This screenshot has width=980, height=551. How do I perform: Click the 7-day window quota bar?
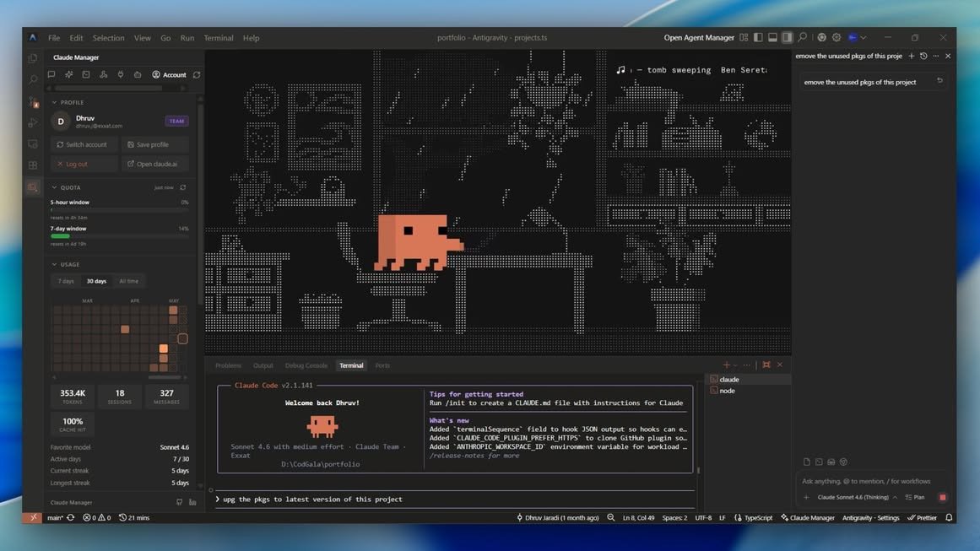[x=119, y=236]
